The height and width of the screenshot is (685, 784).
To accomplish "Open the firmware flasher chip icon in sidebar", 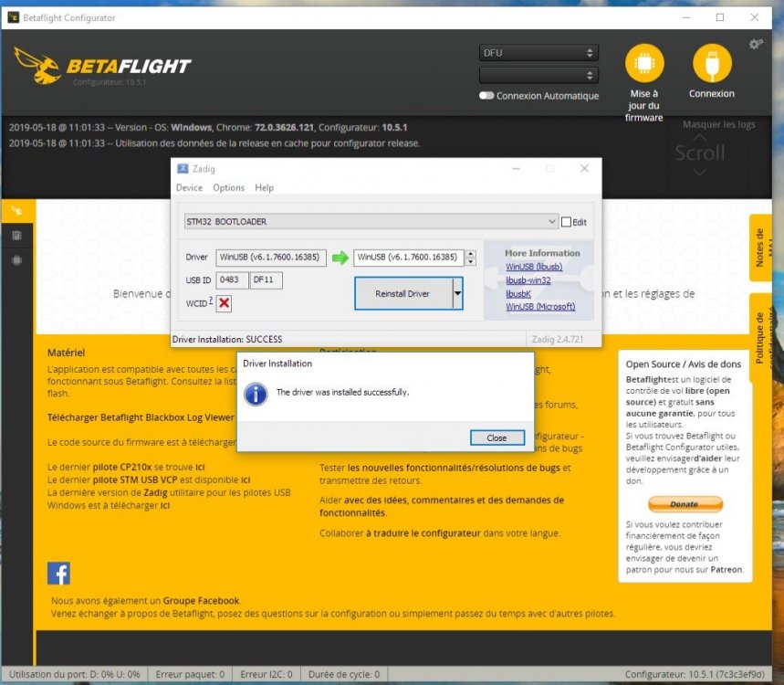I will click(x=17, y=260).
